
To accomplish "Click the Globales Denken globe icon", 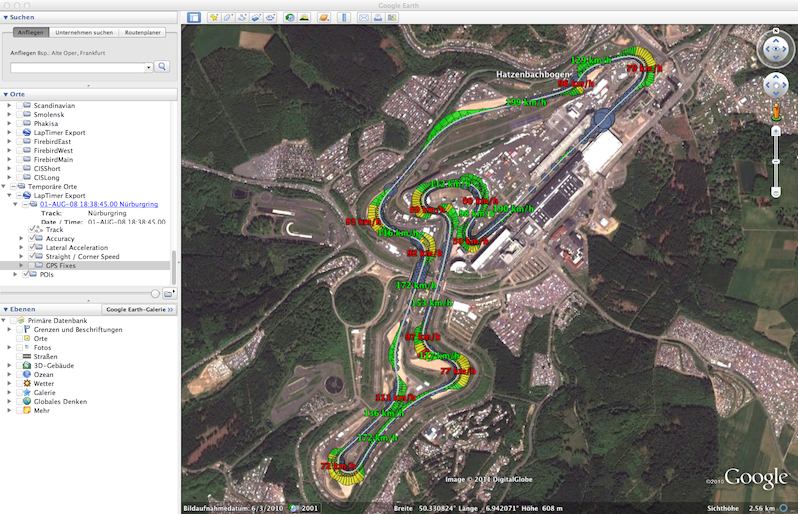I will pyautogui.click(x=27, y=401).
